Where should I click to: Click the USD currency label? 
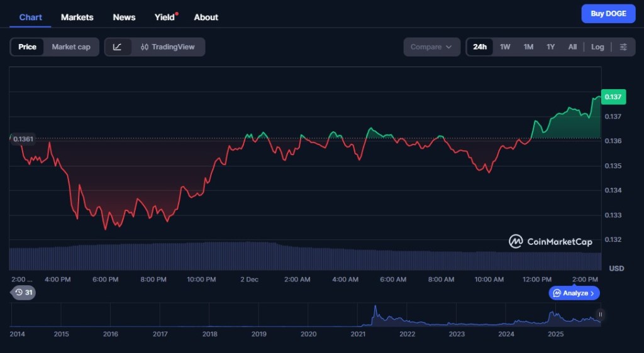[616, 268]
